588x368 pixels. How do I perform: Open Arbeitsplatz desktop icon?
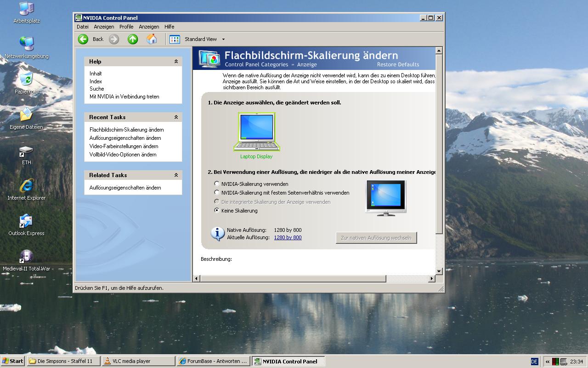pos(26,8)
